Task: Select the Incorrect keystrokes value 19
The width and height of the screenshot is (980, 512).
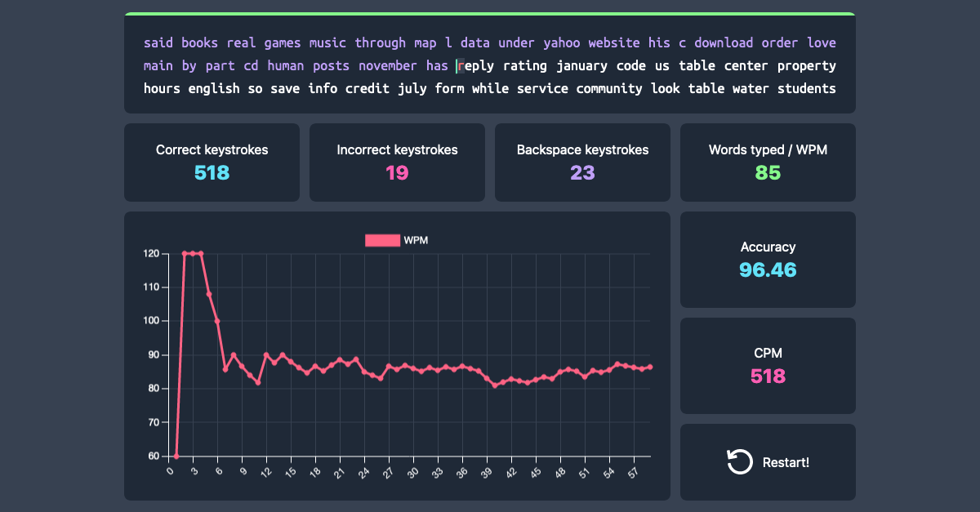Action: (397, 173)
